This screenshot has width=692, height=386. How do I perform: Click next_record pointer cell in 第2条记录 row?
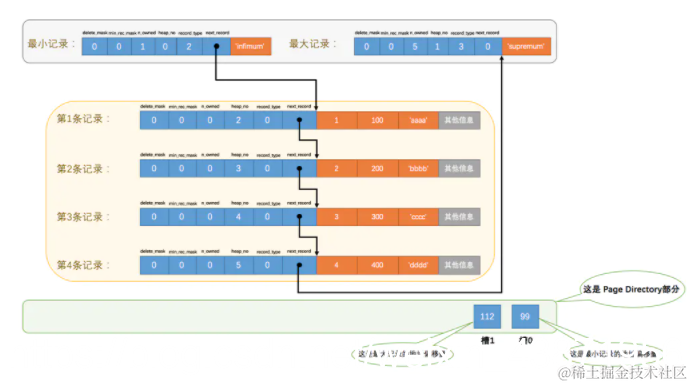[x=299, y=169]
